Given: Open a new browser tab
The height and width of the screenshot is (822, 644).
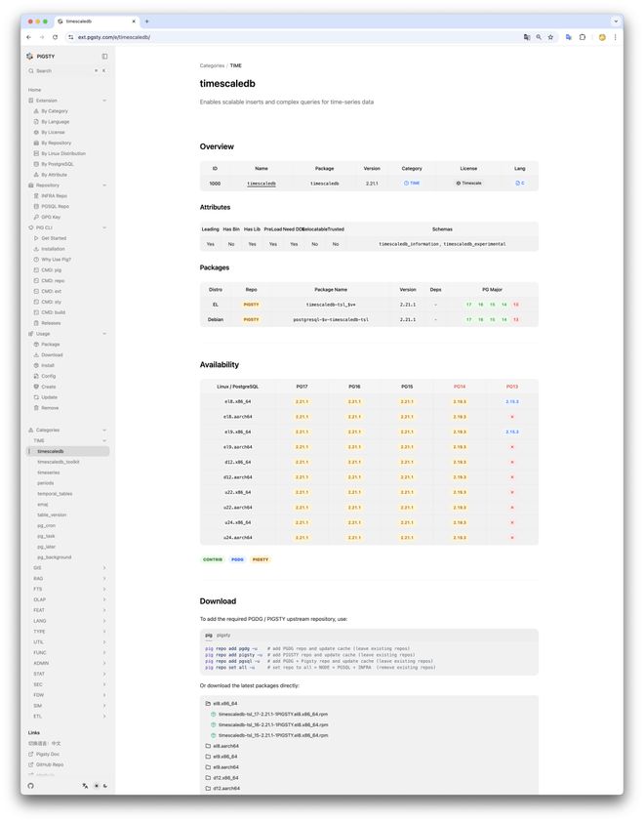Looking at the screenshot, I should click(x=146, y=21).
